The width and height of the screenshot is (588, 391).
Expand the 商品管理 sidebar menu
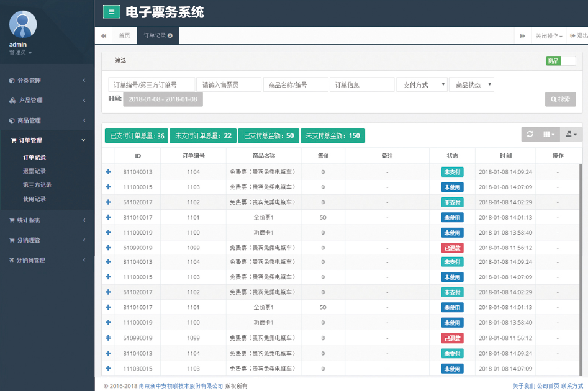47,120
